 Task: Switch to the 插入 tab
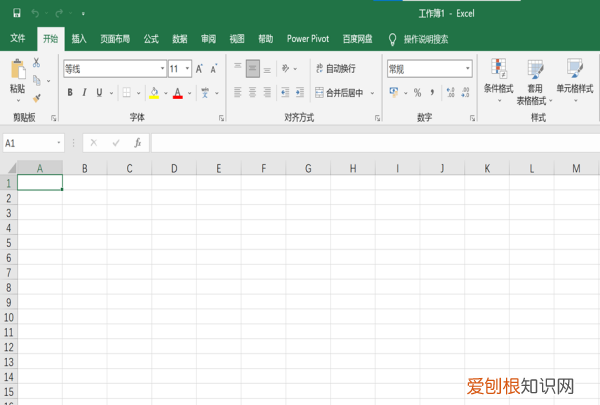pos(79,39)
